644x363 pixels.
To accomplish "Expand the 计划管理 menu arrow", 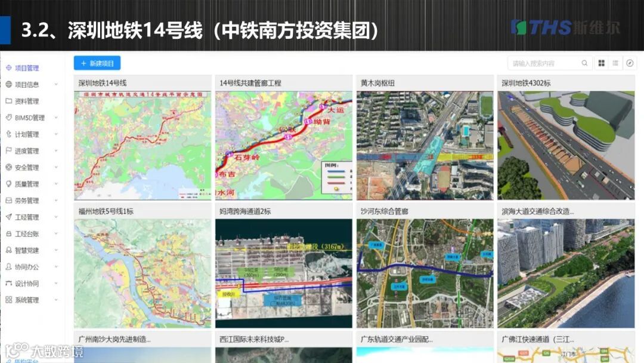I will (56, 134).
